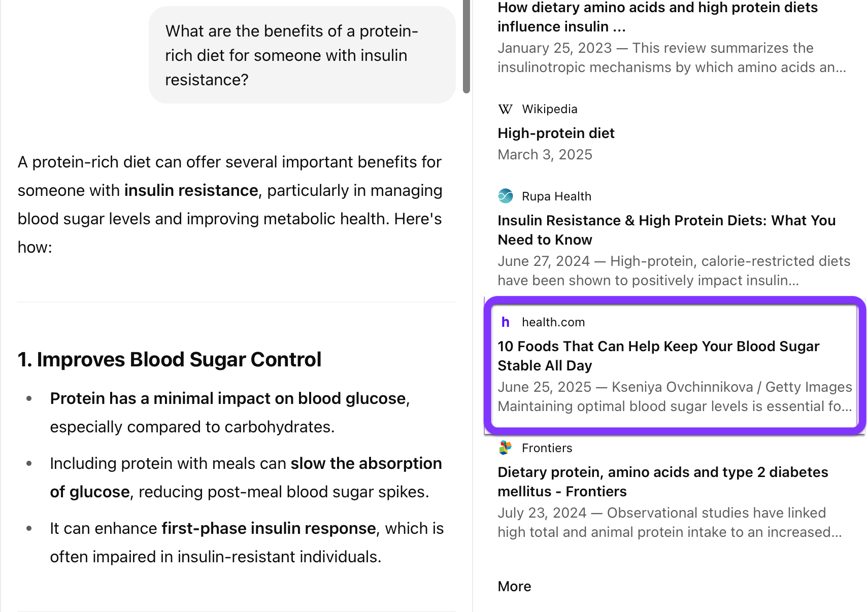This screenshot has width=868, height=612.
Task: Click the Frontiers source name label
Action: (547, 448)
